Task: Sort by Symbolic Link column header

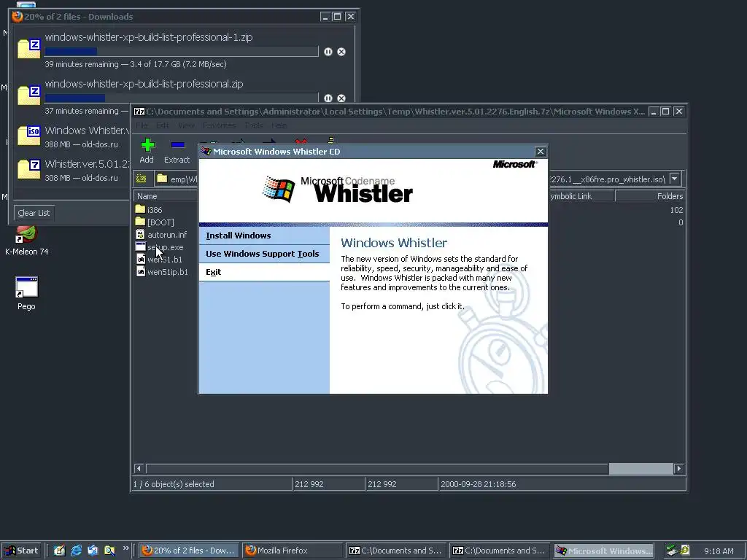Action: point(581,196)
